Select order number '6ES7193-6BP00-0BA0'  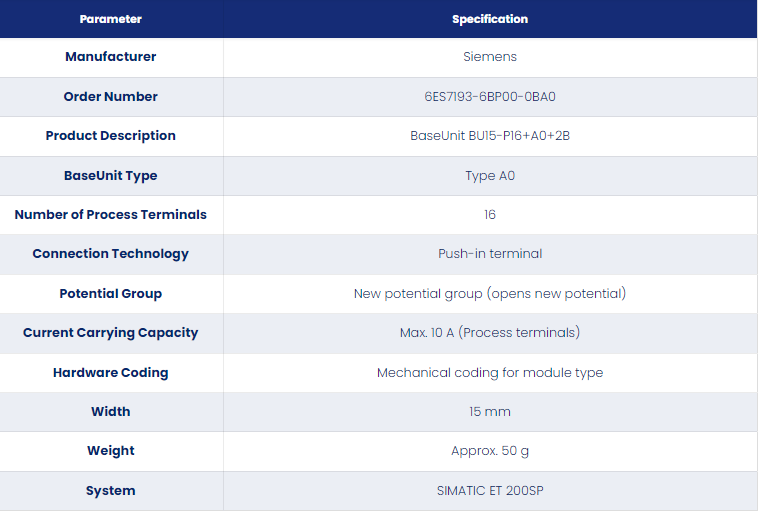coord(490,96)
